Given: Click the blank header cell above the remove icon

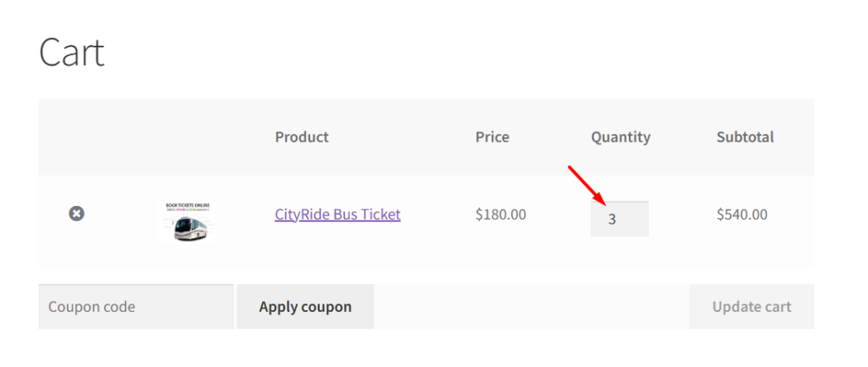Looking at the screenshot, I should point(76,136).
